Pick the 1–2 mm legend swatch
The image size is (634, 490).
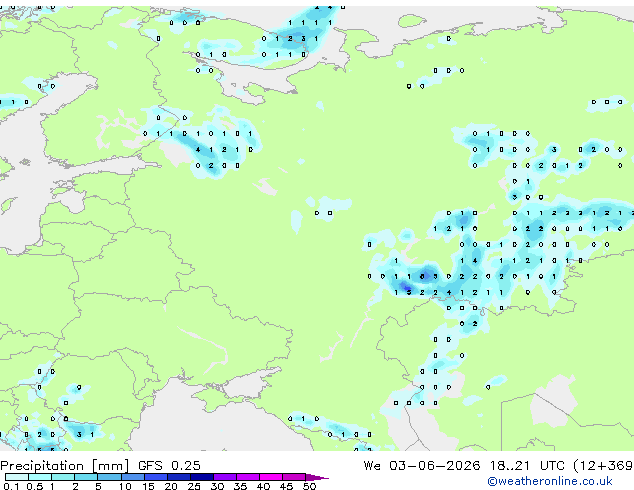(x=63, y=477)
